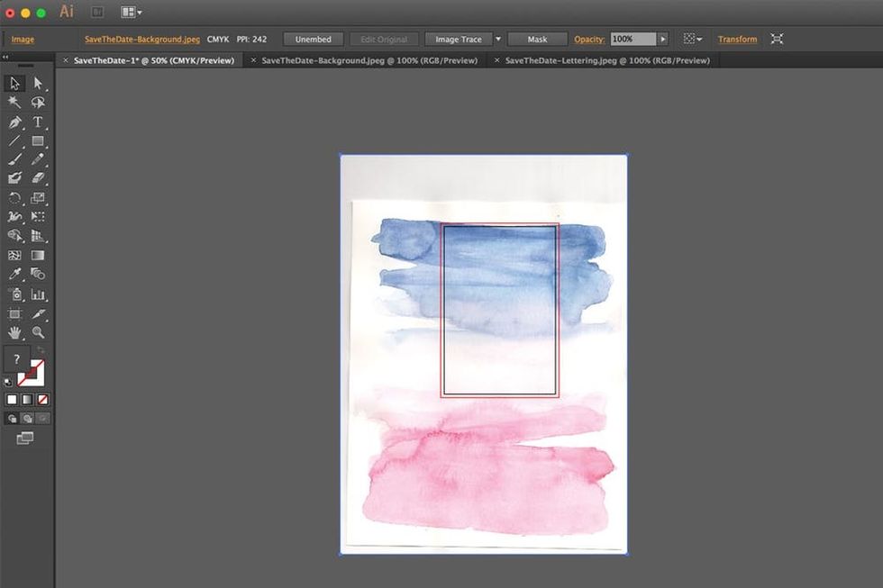Click the Unembed button
The height and width of the screenshot is (588, 883).
pyautogui.click(x=314, y=40)
